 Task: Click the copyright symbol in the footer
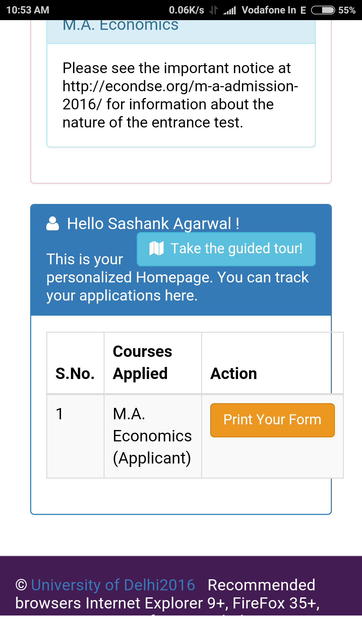(x=21, y=585)
